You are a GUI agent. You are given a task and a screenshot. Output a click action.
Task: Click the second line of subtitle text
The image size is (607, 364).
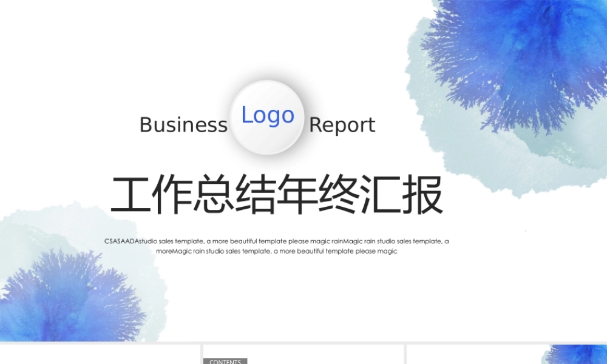(277, 251)
